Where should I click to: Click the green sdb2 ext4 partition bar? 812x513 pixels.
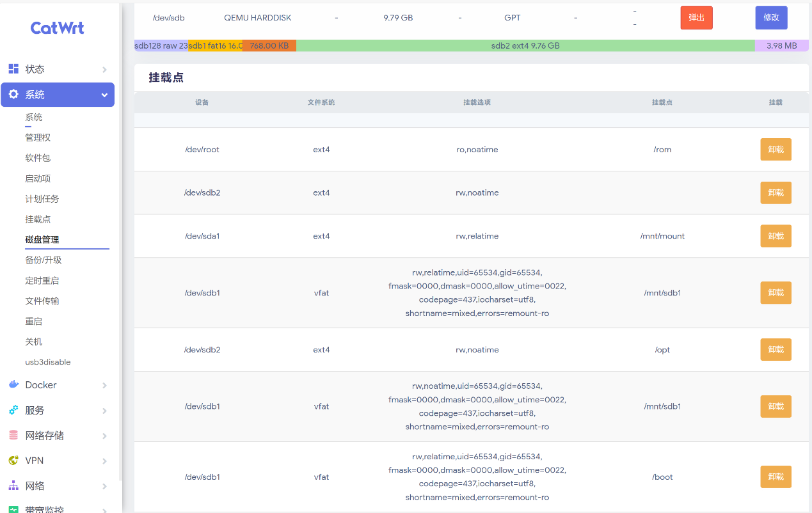click(525, 45)
